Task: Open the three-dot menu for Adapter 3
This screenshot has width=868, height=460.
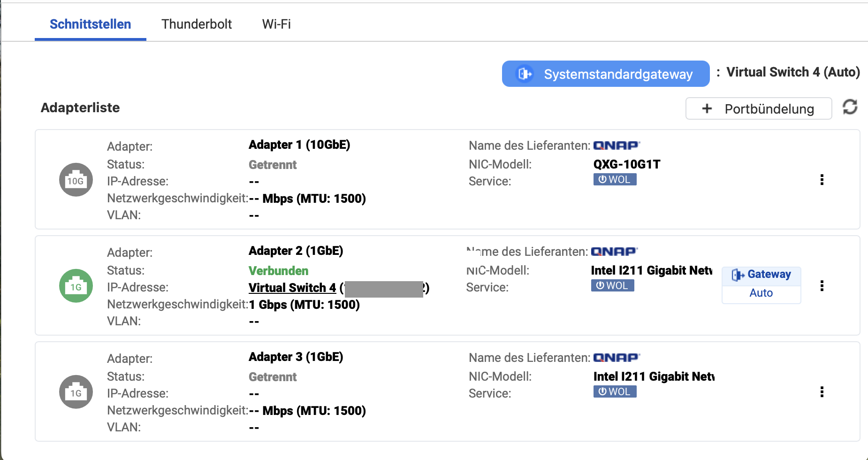Action: [822, 392]
